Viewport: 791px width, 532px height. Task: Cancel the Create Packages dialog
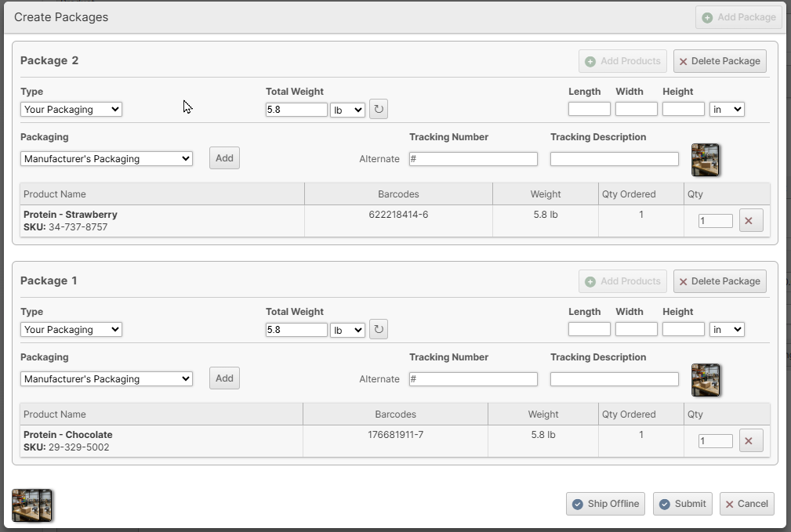[x=746, y=504]
